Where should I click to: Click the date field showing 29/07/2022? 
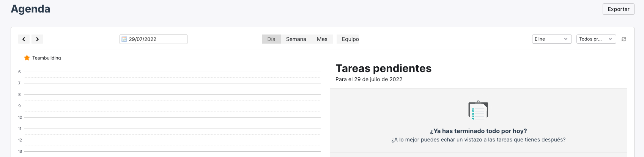coord(153,39)
